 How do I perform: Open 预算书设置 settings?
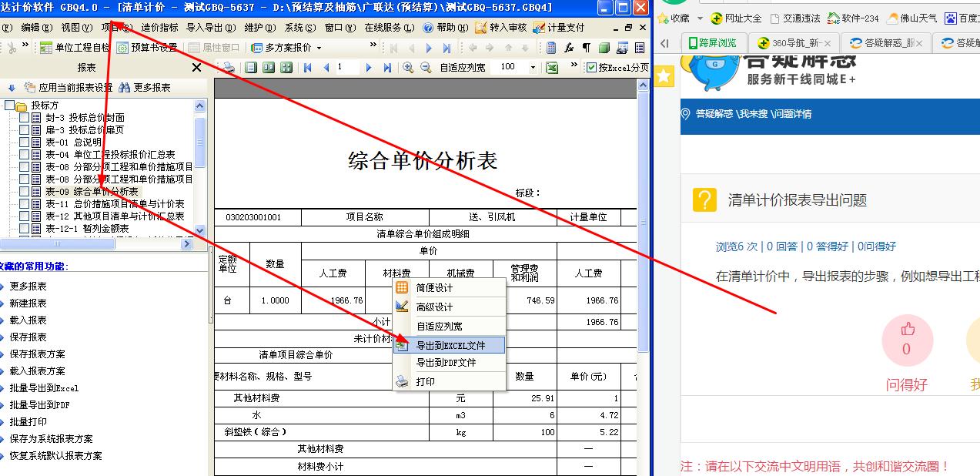coord(147,48)
